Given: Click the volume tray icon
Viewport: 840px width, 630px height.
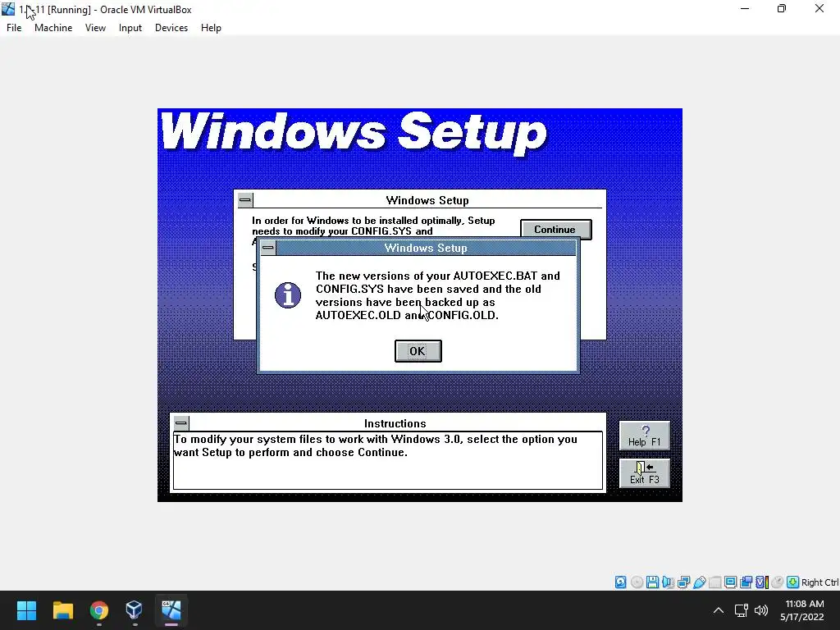Looking at the screenshot, I should pos(761,610).
